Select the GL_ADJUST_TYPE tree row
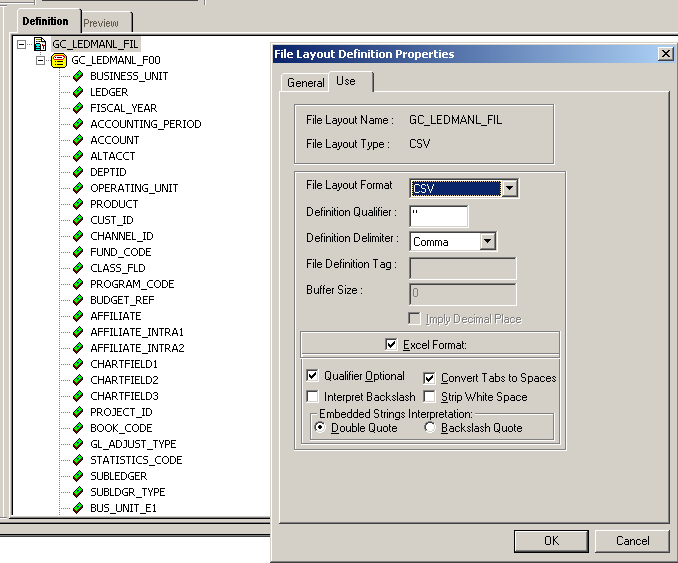This screenshot has width=678, height=563. [133, 444]
